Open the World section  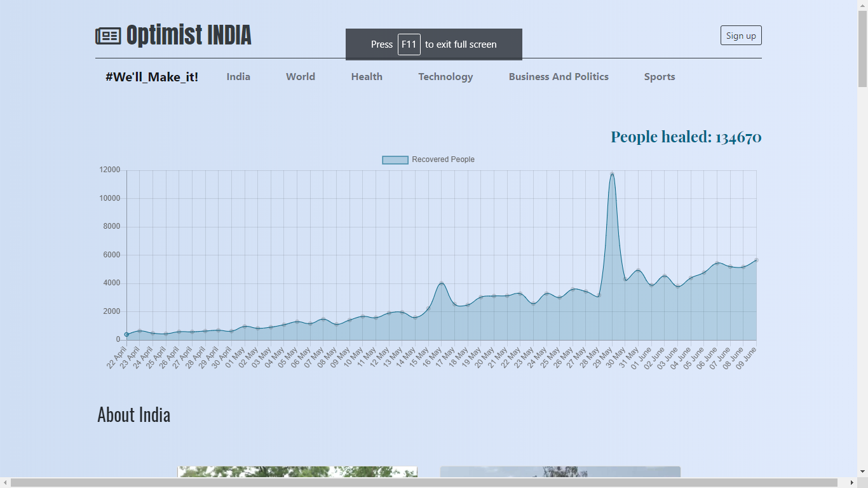[301, 77]
